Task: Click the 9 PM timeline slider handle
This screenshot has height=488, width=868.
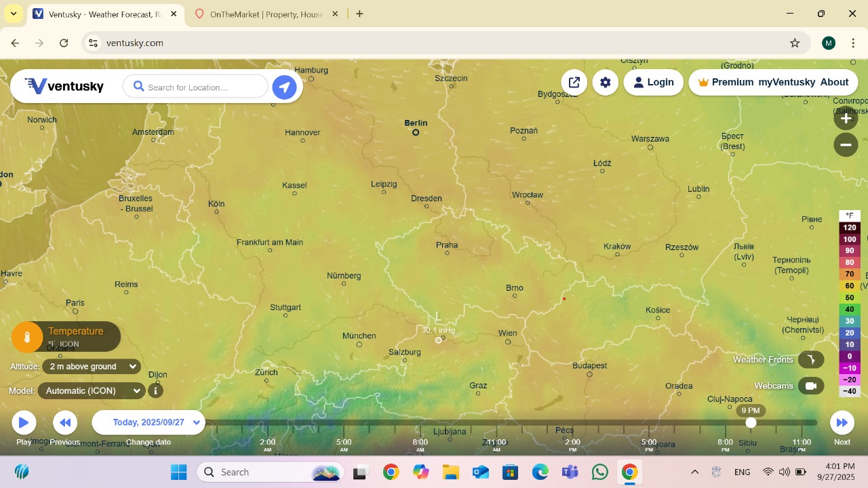Action: tap(751, 423)
